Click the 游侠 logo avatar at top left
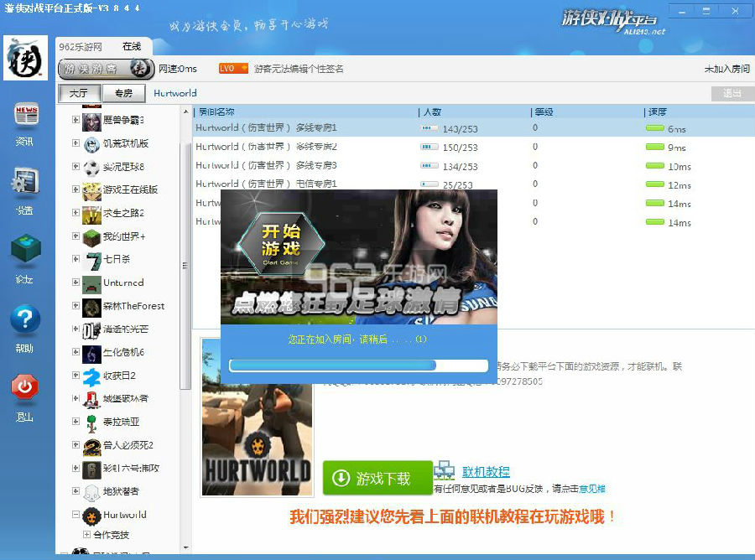The height and width of the screenshot is (560, 755). pos(25,58)
